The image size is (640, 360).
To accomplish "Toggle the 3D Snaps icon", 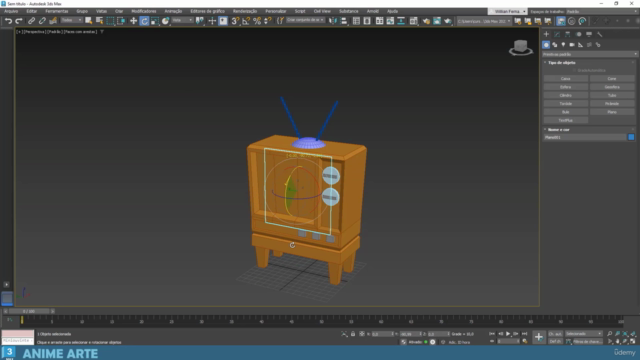I will (x=235, y=21).
